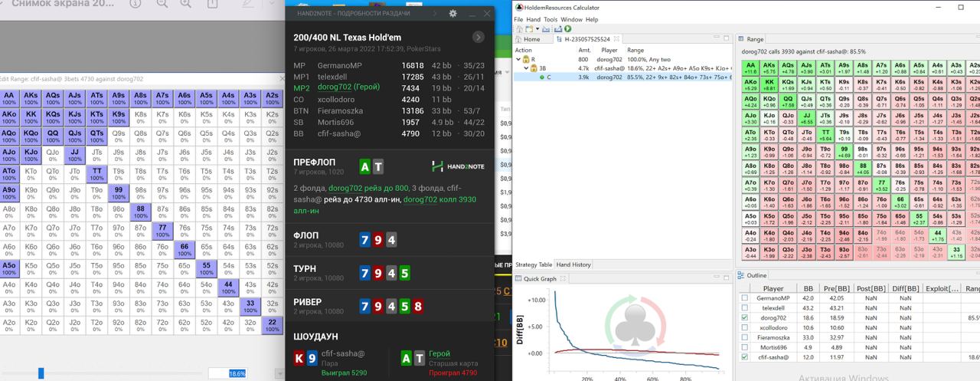This screenshot has height=381, width=980.
Task: Open the markup dropdown chevron in Preview toolbar
Action: point(272,3)
